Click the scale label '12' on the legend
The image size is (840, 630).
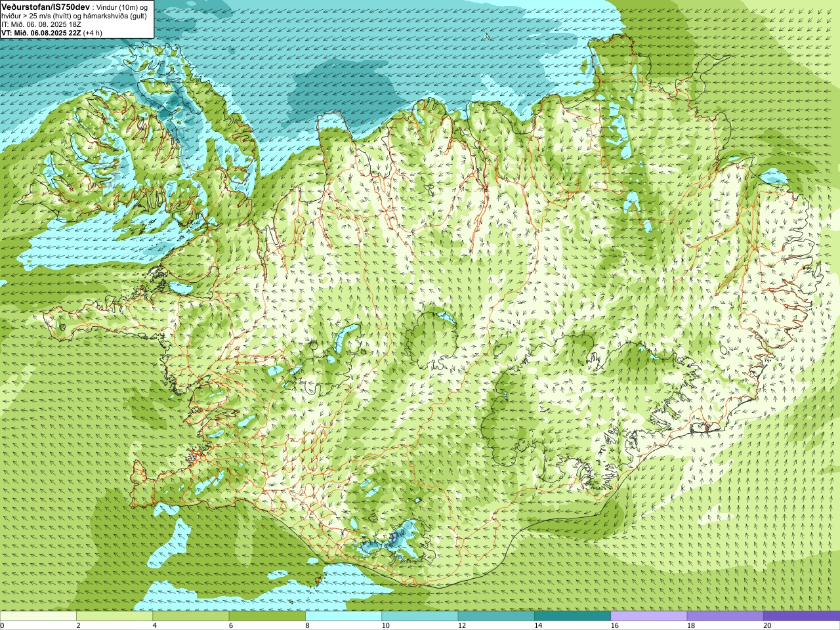(x=462, y=625)
